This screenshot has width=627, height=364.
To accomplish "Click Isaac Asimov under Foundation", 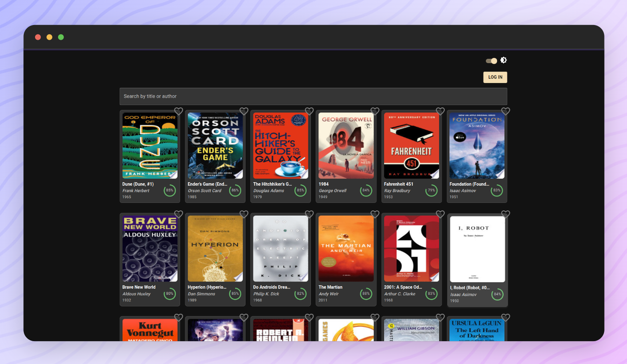I will [463, 191].
